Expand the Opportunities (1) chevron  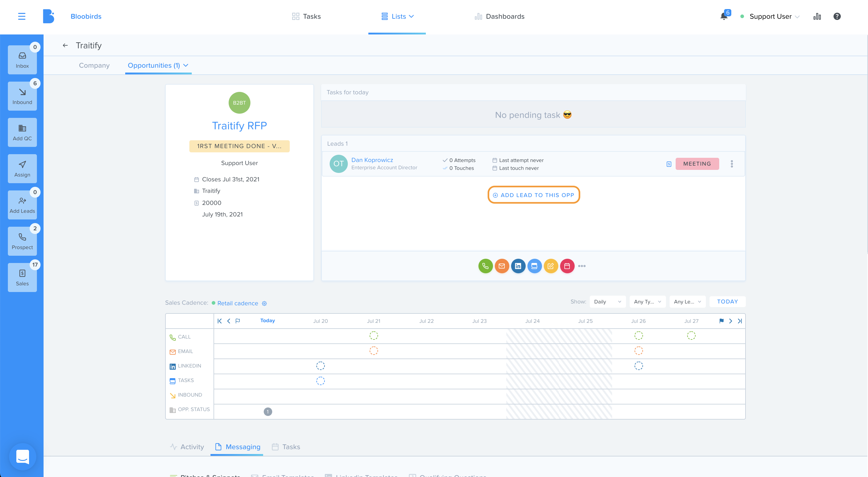coord(186,65)
